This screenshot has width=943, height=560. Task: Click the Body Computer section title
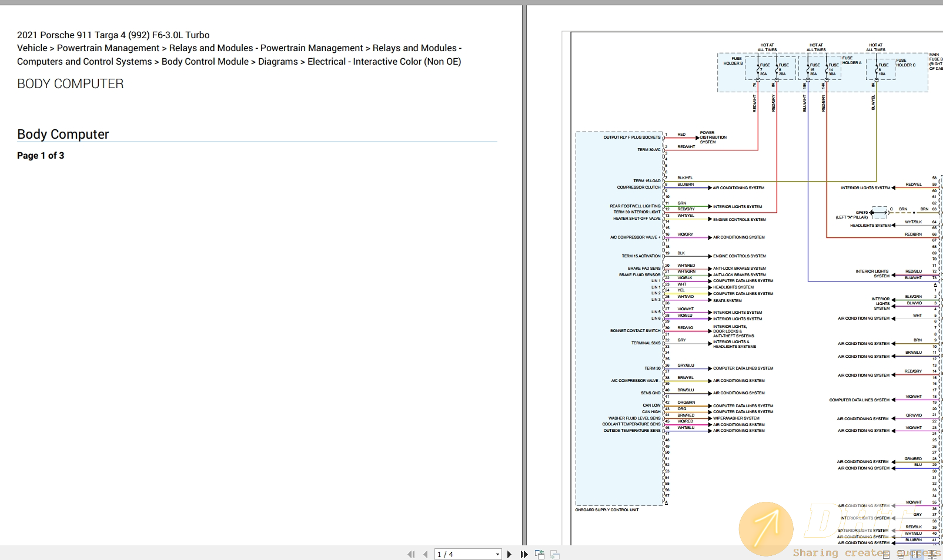[63, 134]
